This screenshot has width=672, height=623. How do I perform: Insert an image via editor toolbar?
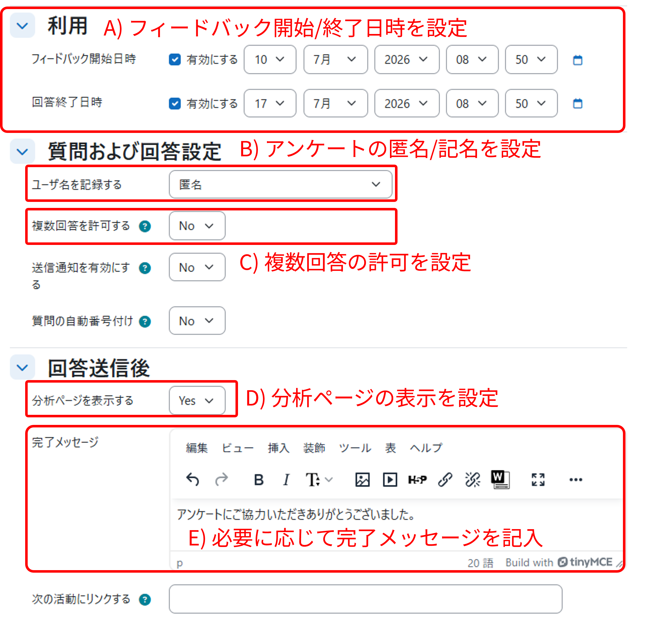[x=362, y=479]
